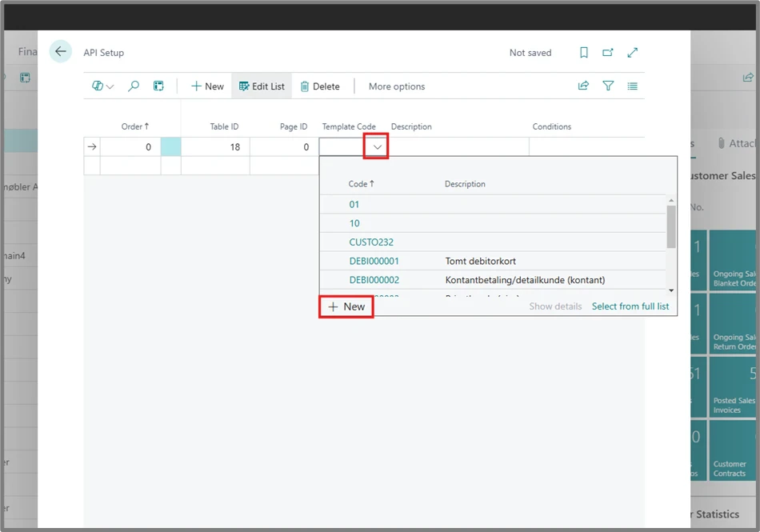Click the analyze view icon beside search
Screen dimensions: 760x532
(x=158, y=86)
